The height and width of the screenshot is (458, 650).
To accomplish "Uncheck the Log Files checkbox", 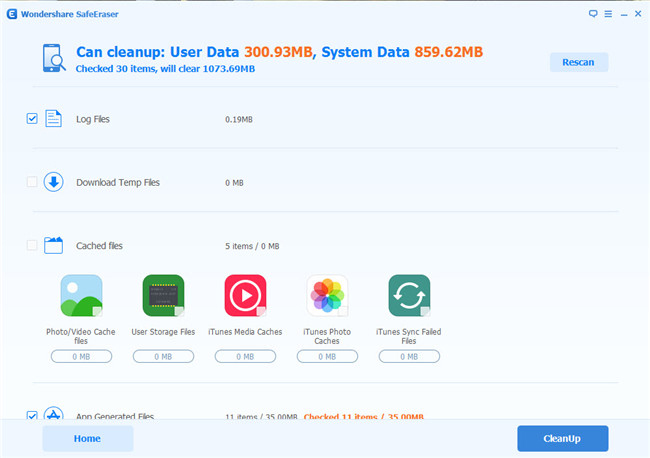I will 32,119.
